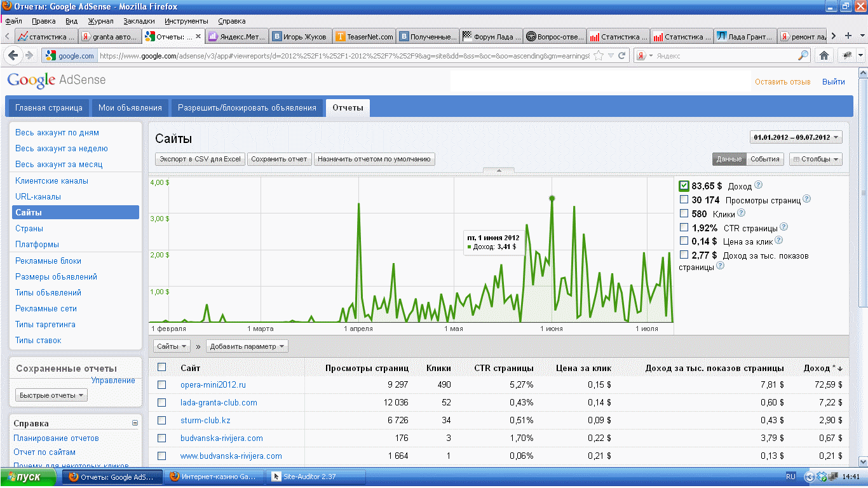Tick the select-all checkbox in table header
Image resolution: width=868 pixels, height=488 pixels.
tap(162, 367)
